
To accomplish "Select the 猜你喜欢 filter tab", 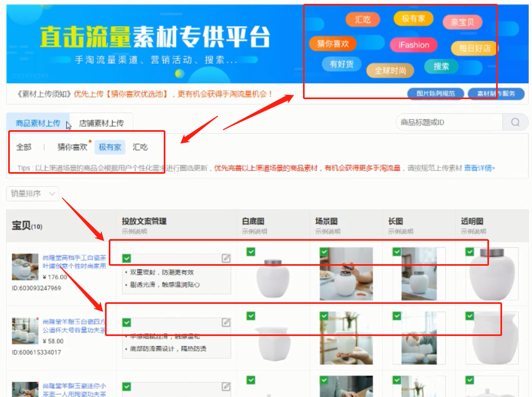I will (x=72, y=147).
